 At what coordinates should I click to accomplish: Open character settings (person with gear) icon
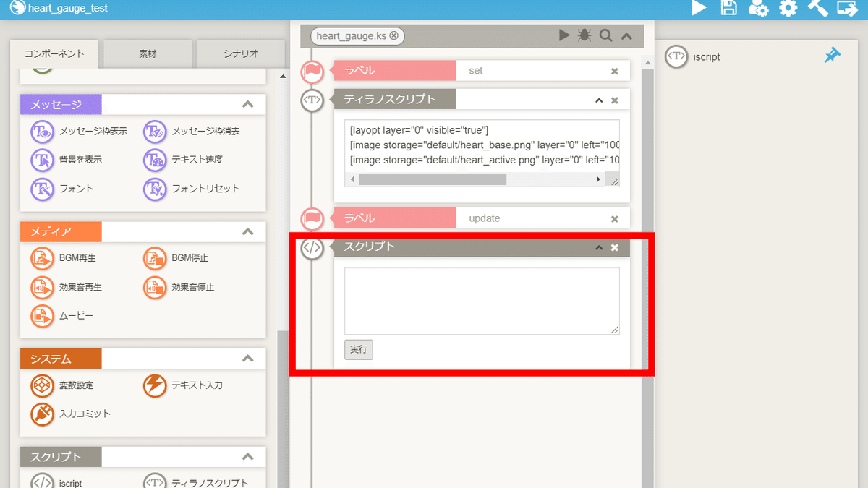(758, 9)
